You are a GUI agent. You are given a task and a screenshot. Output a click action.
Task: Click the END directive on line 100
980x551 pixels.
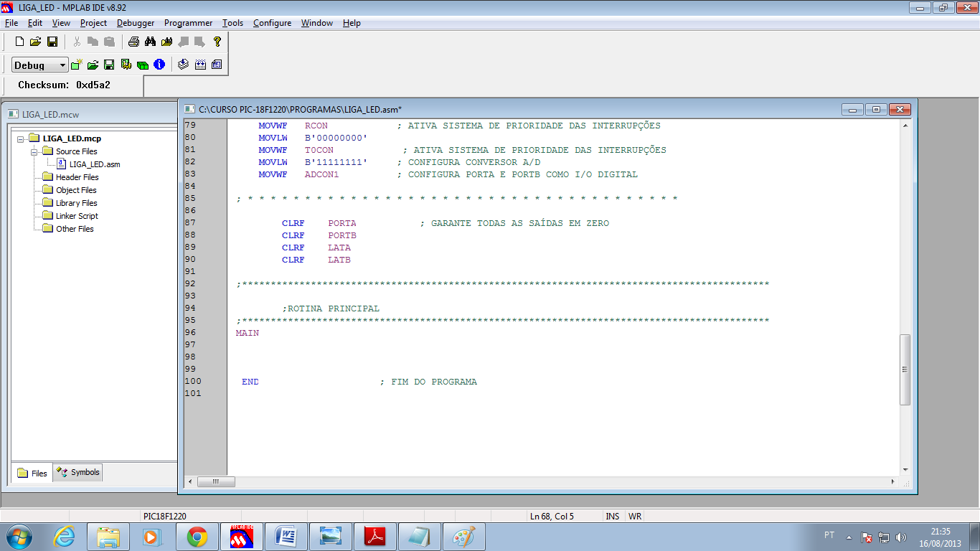[250, 382]
